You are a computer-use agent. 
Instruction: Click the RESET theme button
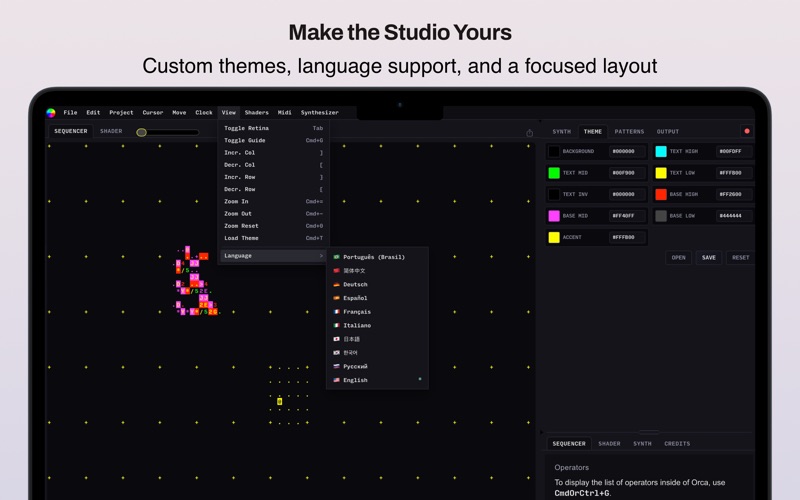tap(741, 258)
